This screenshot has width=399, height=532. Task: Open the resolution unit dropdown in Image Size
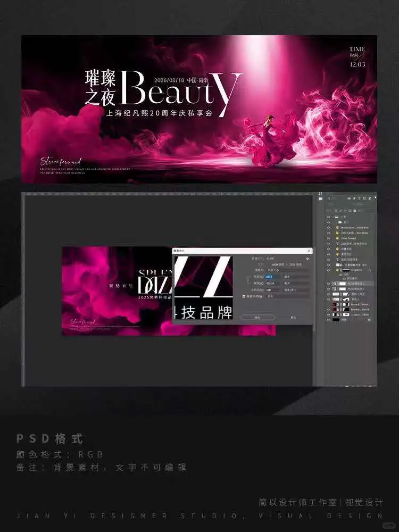point(296,290)
